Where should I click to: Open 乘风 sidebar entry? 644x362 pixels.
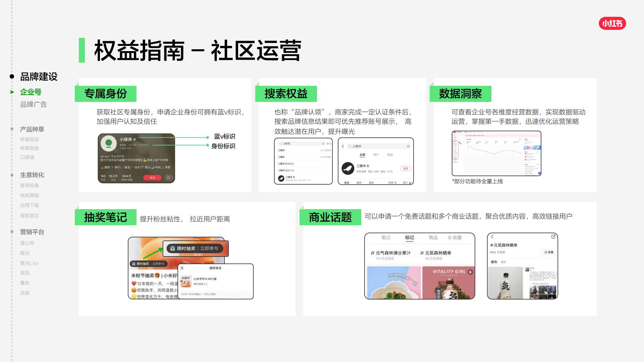point(25,273)
